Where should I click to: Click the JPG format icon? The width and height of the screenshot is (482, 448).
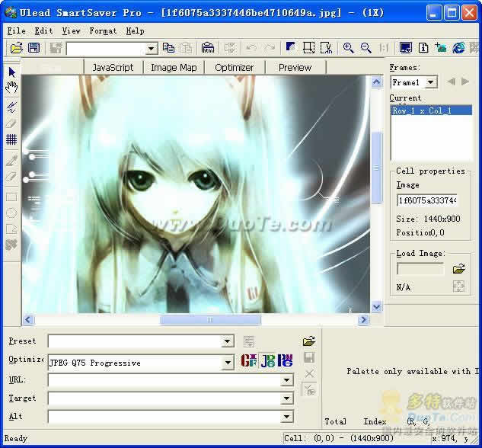(268, 360)
